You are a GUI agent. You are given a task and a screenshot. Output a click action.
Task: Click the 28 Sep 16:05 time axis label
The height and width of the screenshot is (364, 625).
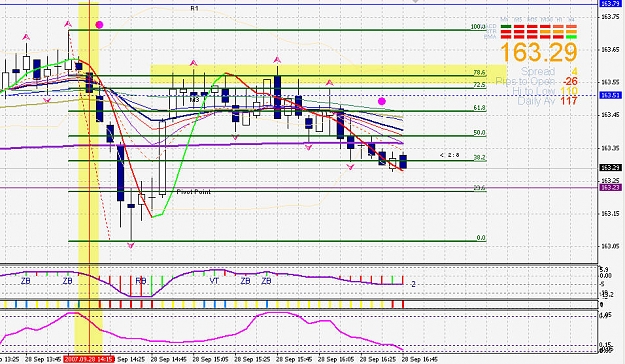[336, 359]
